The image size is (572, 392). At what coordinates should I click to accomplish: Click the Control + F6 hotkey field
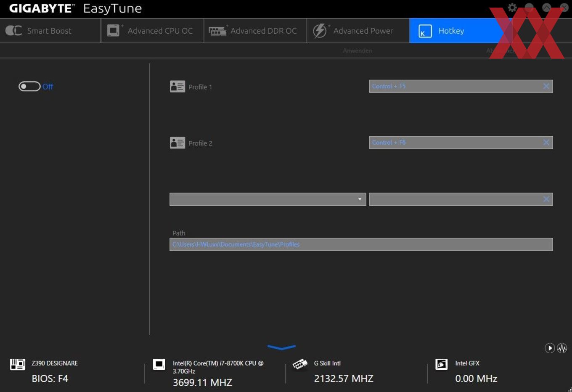tap(461, 143)
